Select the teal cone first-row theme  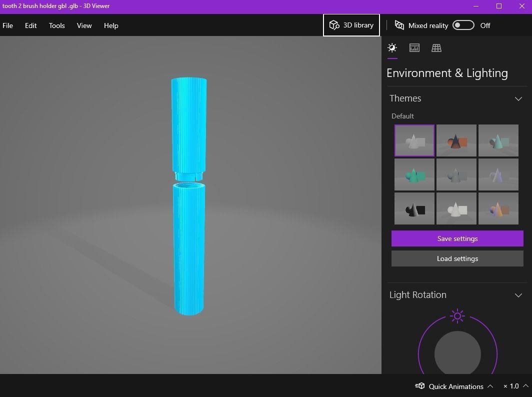498,140
